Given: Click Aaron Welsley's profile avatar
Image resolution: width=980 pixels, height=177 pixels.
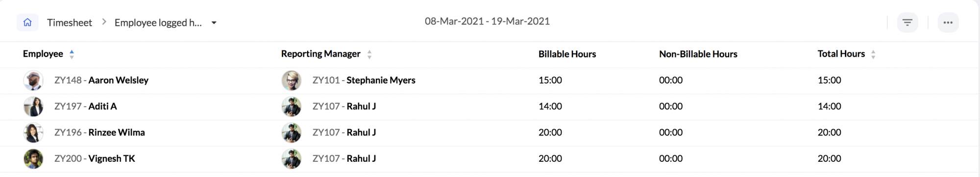Looking at the screenshot, I should coord(33,81).
